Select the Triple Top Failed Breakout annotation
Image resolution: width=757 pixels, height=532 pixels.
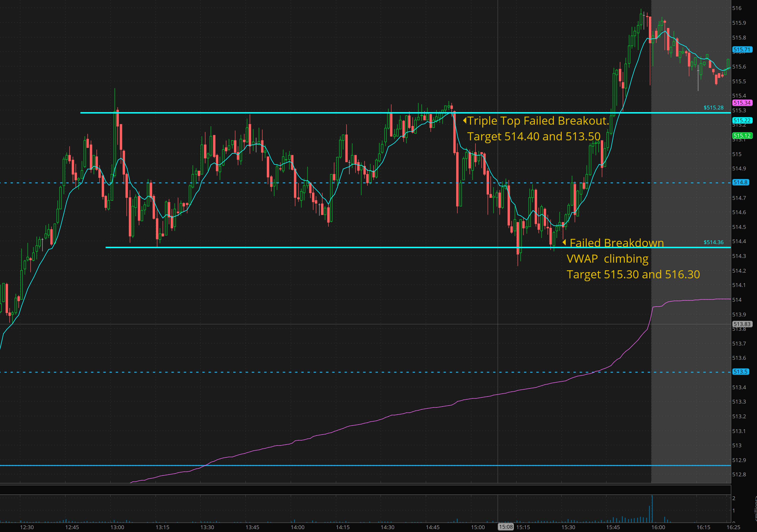click(538, 121)
